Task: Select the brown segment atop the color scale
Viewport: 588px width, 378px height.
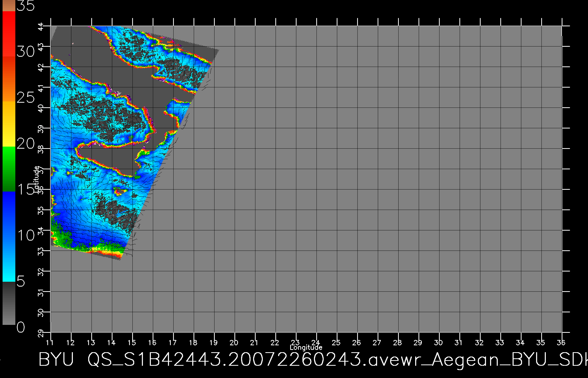Action: click(x=9, y=6)
